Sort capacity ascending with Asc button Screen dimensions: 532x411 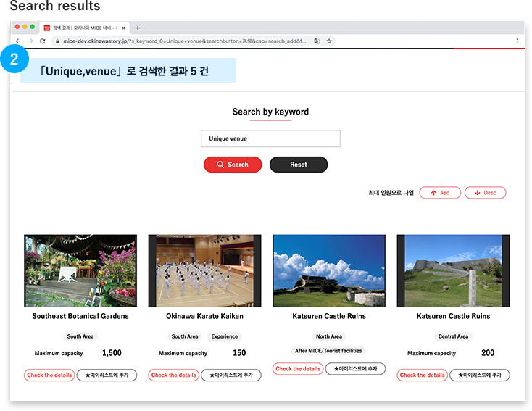point(440,193)
